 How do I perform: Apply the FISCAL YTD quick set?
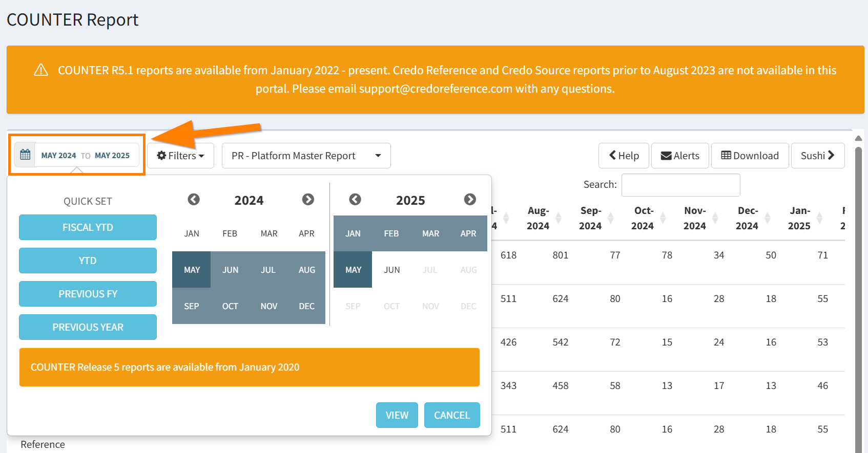click(x=88, y=227)
